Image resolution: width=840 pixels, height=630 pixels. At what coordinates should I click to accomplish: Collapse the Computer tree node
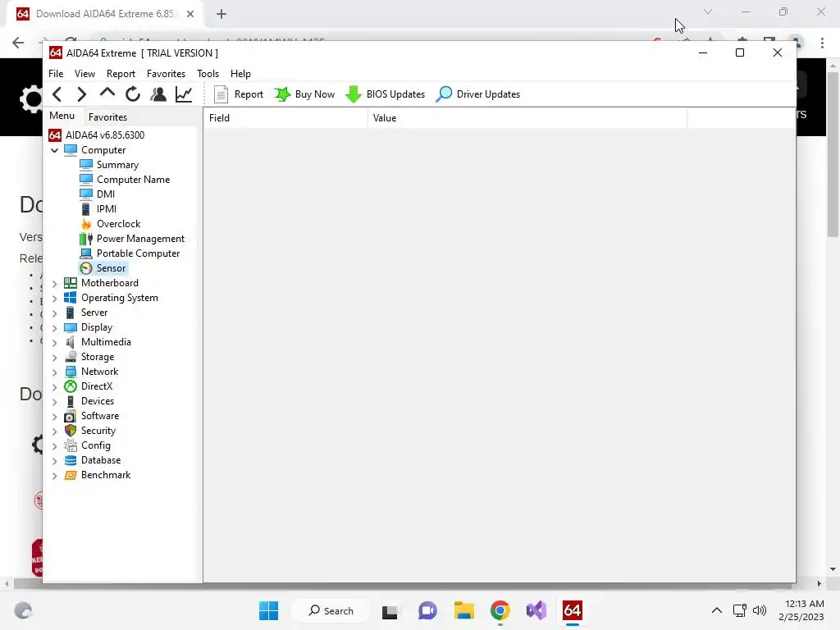point(54,151)
